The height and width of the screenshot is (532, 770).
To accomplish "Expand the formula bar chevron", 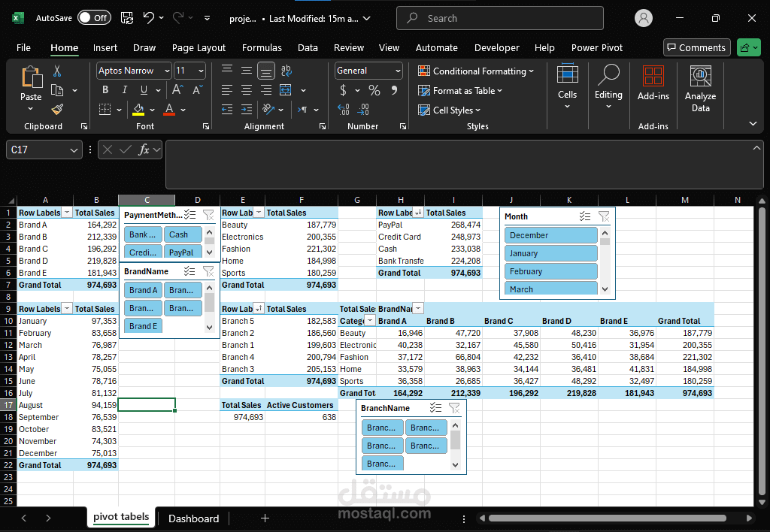I will 756,148.
